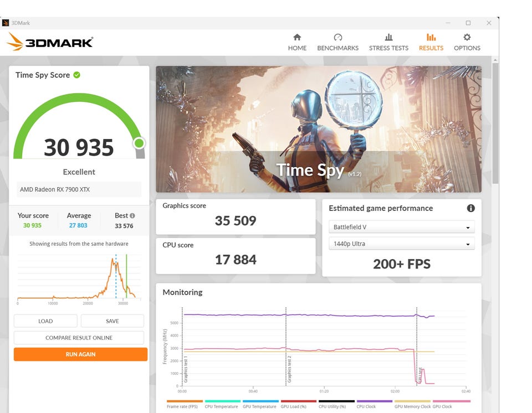Open the Options gear icon
The image size is (532, 413).
467,37
